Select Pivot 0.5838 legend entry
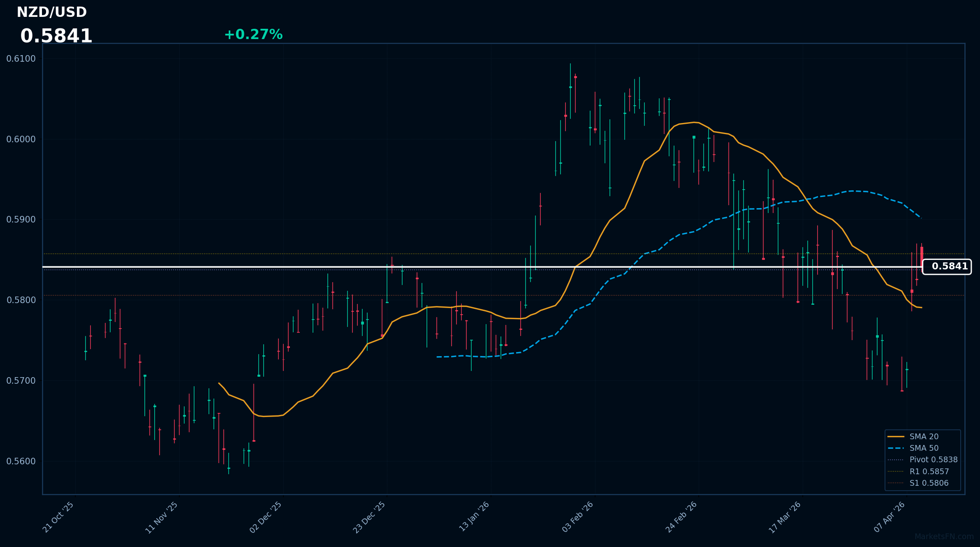 pyautogui.click(x=922, y=459)
